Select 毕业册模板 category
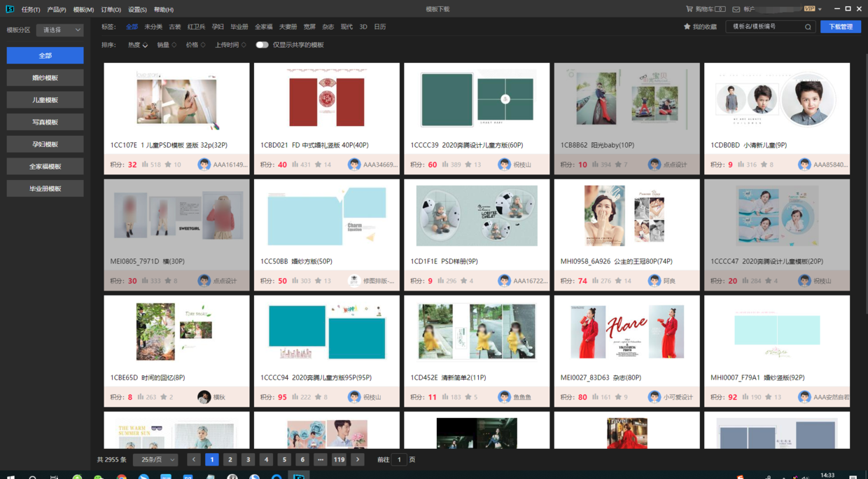 point(45,188)
